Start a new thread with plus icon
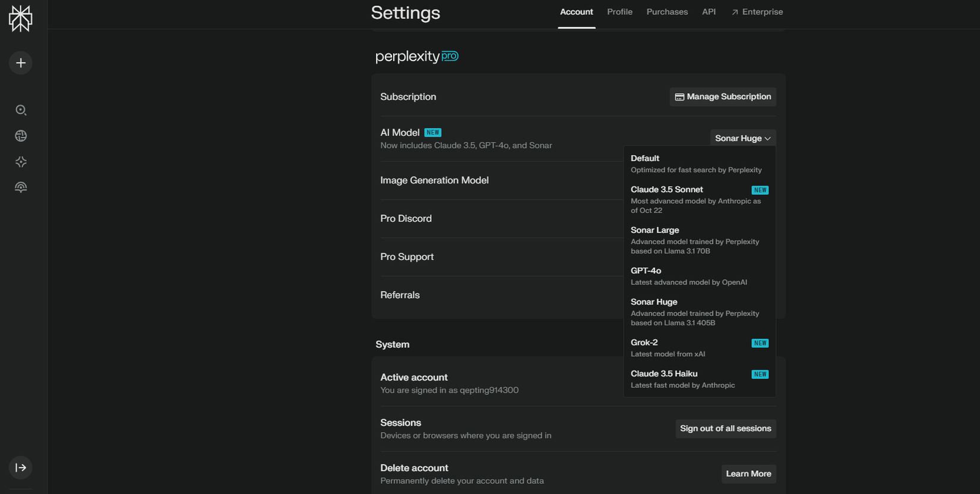Viewport: 980px width, 494px height. pyautogui.click(x=21, y=63)
